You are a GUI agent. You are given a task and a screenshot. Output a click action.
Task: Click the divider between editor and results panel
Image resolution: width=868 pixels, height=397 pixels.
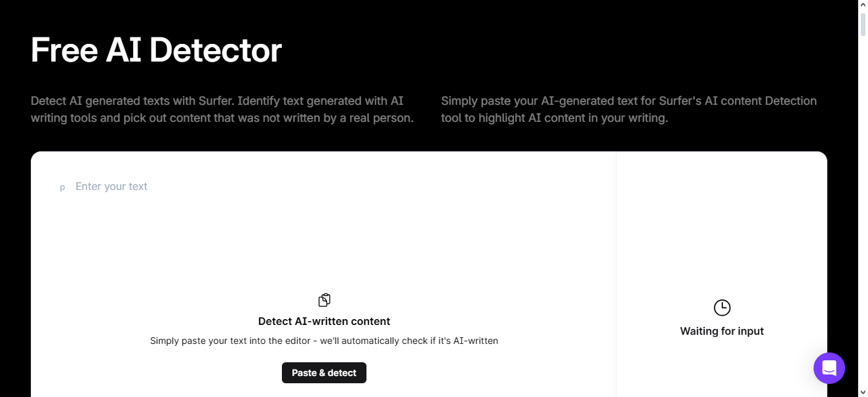click(x=616, y=262)
